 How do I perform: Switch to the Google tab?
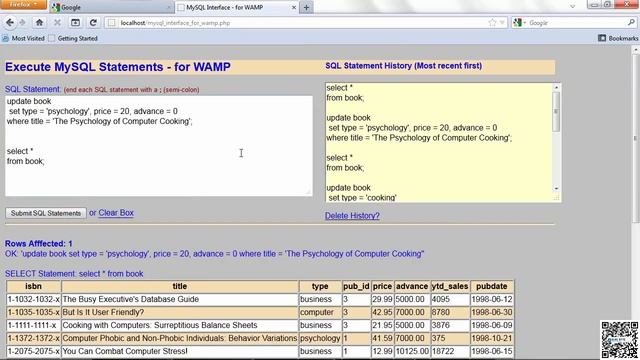[x=111, y=7]
